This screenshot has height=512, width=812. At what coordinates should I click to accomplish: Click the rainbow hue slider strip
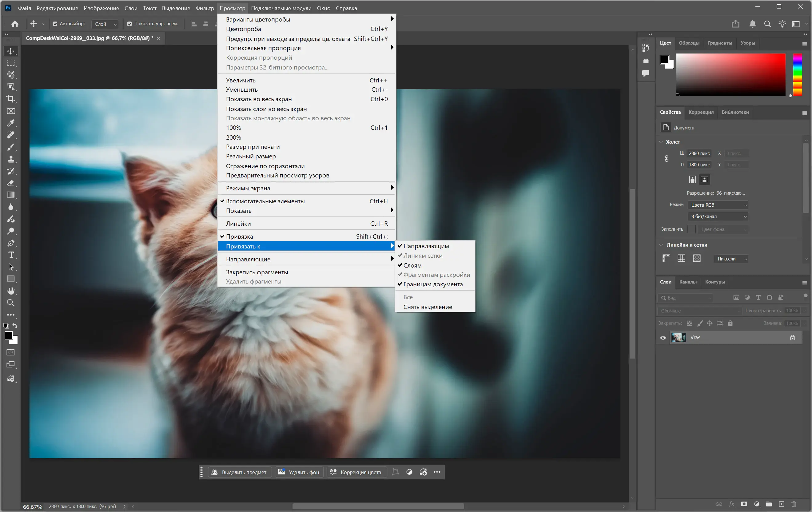(x=798, y=74)
